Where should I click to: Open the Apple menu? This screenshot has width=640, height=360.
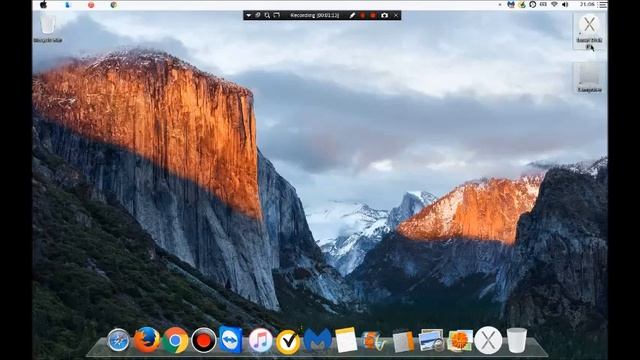tap(43, 5)
